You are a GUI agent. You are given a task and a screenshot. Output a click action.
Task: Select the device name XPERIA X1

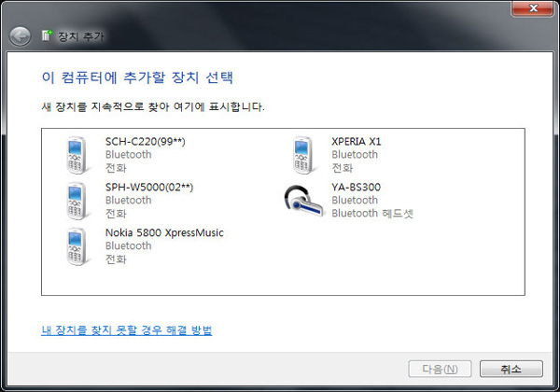coord(357,142)
